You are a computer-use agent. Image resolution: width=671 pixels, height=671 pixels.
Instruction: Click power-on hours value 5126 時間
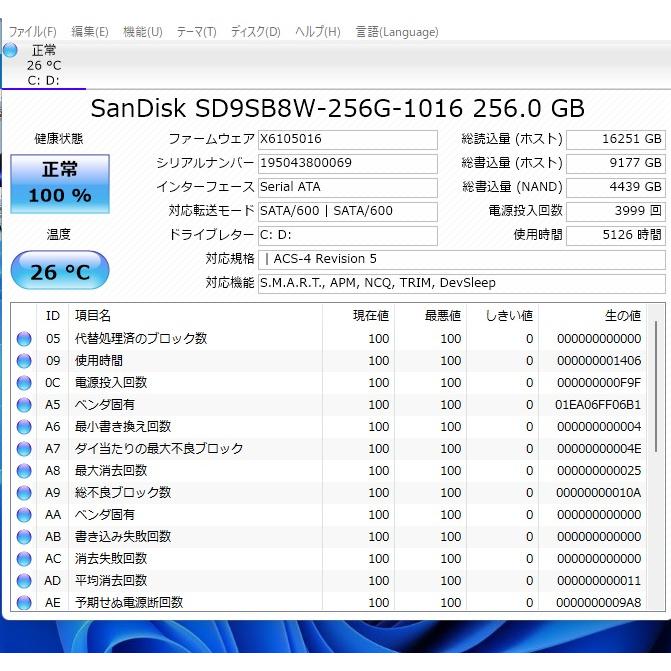[x=616, y=235]
